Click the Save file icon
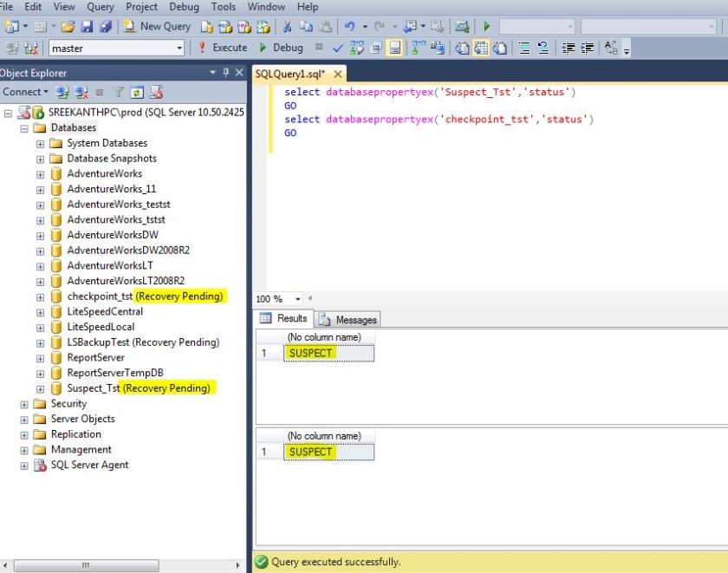Viewport: 728px width, 573px height. click(85, 26)
